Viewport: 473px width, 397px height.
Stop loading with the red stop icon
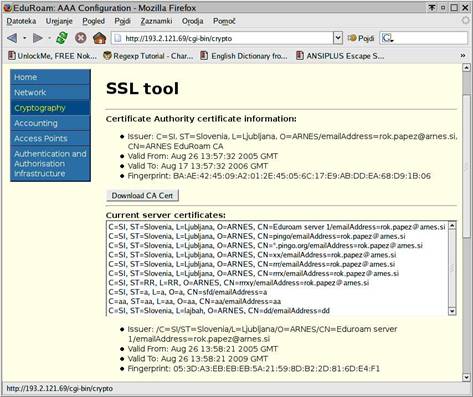click(81, 38)
